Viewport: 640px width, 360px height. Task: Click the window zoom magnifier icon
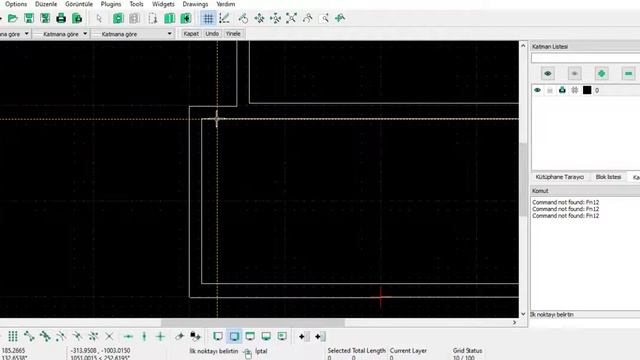[324, 18]
